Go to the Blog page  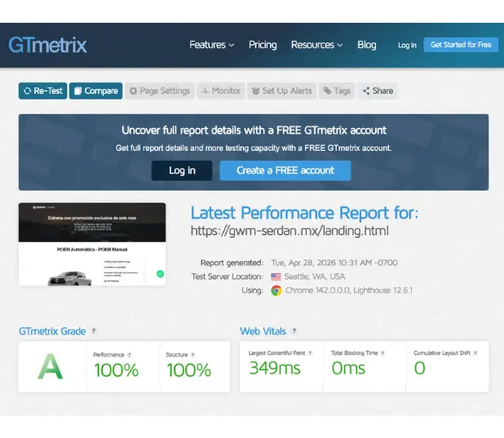(367, 45)
